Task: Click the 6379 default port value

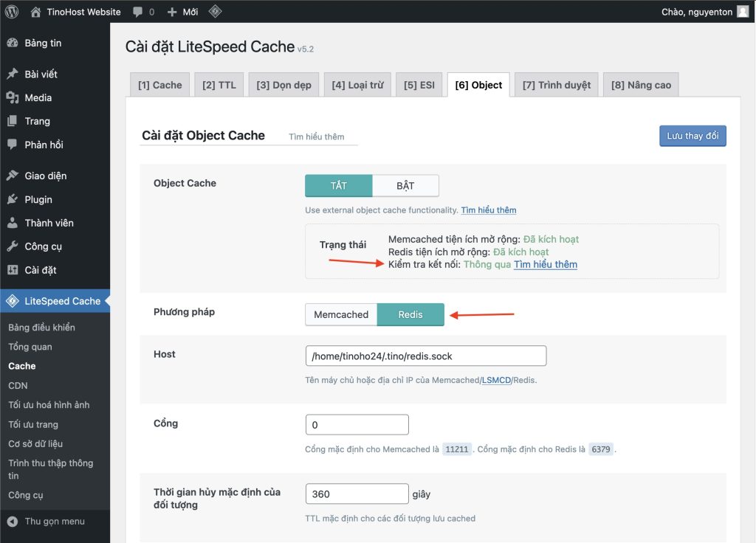Action: point(601,449)
